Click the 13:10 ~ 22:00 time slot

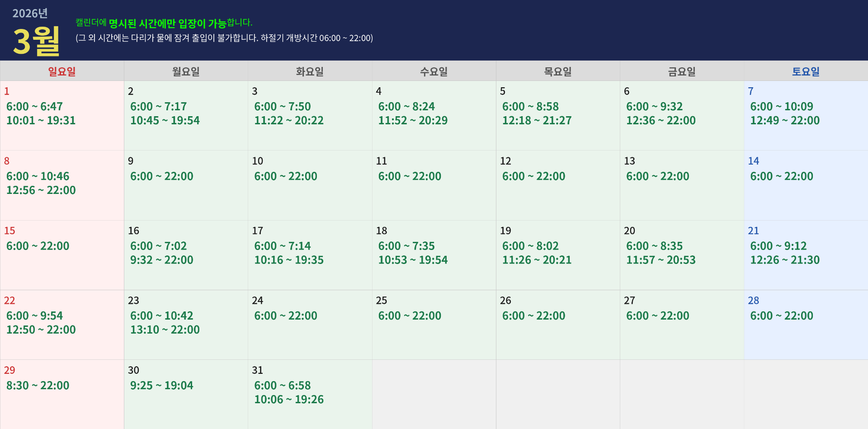tap(165, 330)
